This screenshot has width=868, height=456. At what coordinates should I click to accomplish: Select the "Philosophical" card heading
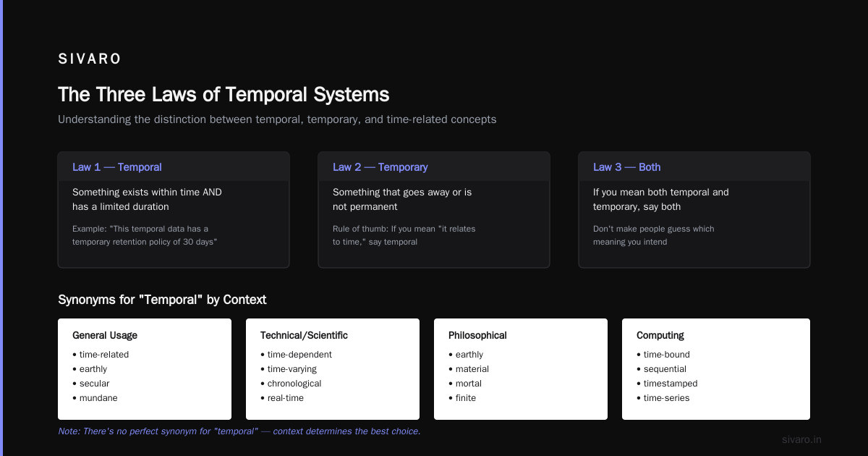pyautogui.click(x=477, y=335)
